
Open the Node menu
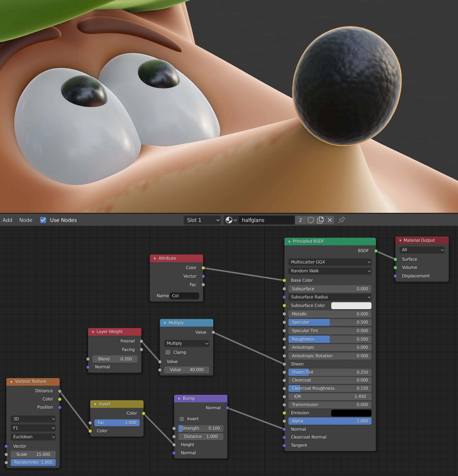[25, 220]
